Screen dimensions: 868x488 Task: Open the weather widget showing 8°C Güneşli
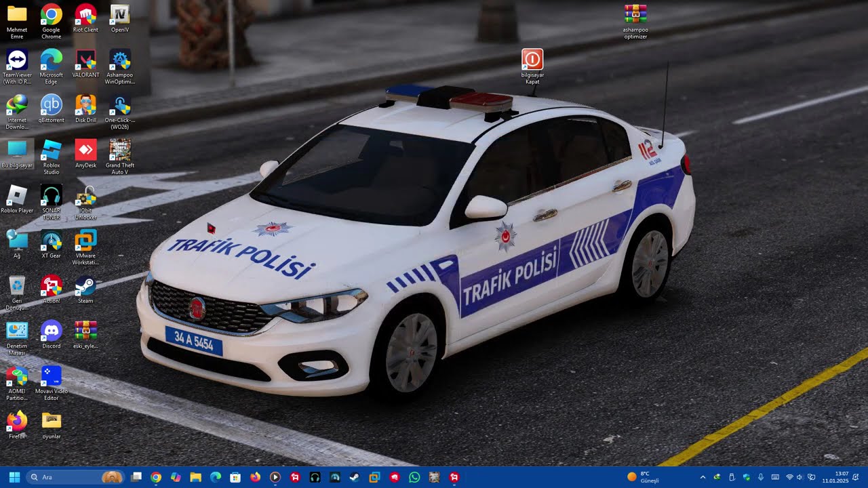[644, 477]
